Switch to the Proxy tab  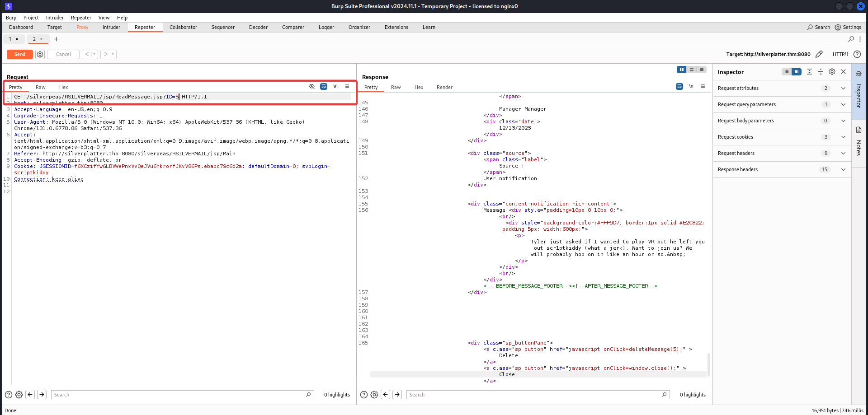click(82, 27)
